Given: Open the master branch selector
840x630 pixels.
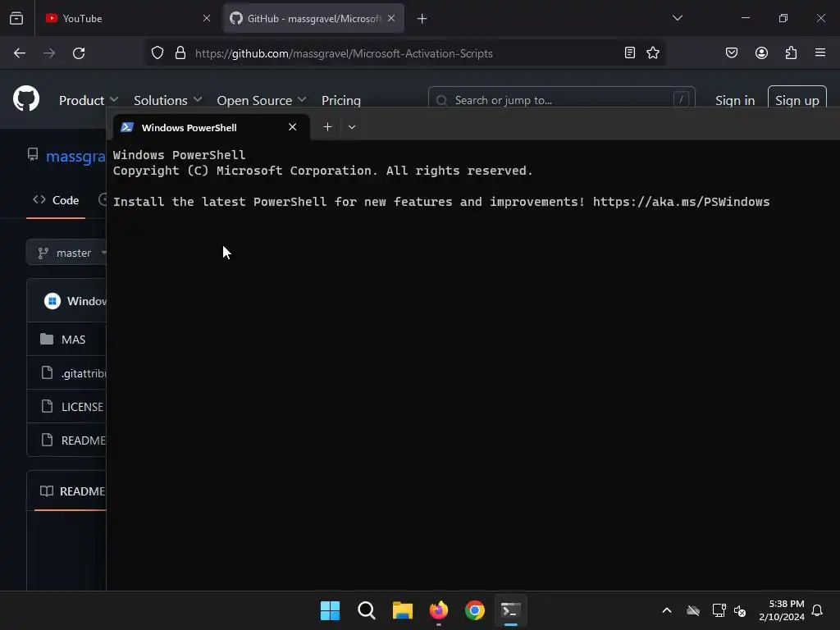Looking at the screenshot, I should [x=67, y=253].
